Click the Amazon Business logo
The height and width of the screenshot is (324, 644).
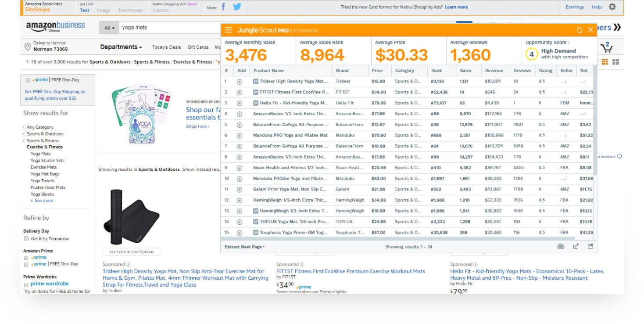[x=55, y=26]
